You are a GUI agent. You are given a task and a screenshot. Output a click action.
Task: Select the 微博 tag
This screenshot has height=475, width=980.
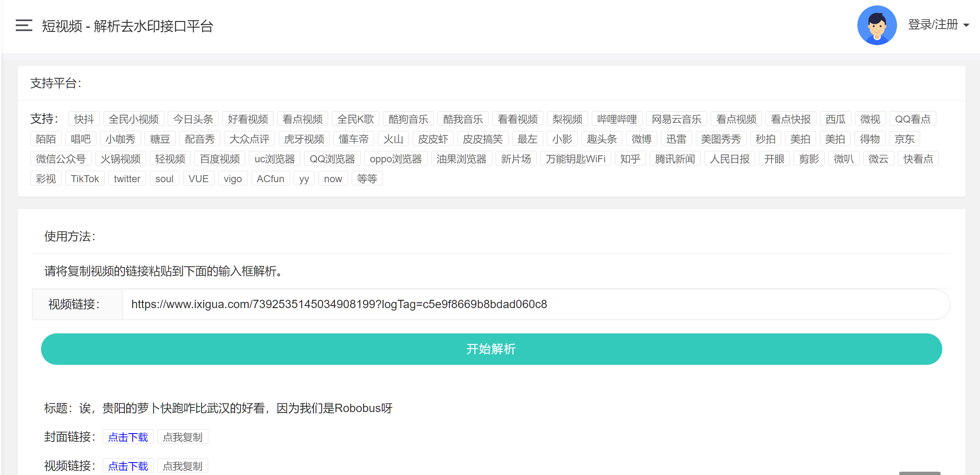(642, 139)
